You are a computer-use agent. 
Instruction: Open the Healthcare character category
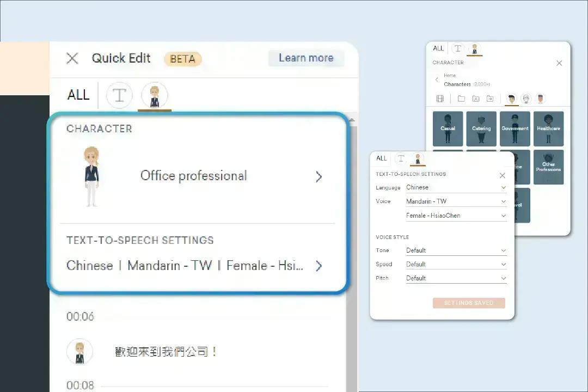(x=549, y=128)
